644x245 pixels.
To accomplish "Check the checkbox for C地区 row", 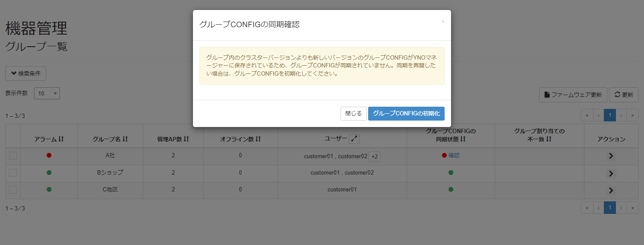I will 13,190.
